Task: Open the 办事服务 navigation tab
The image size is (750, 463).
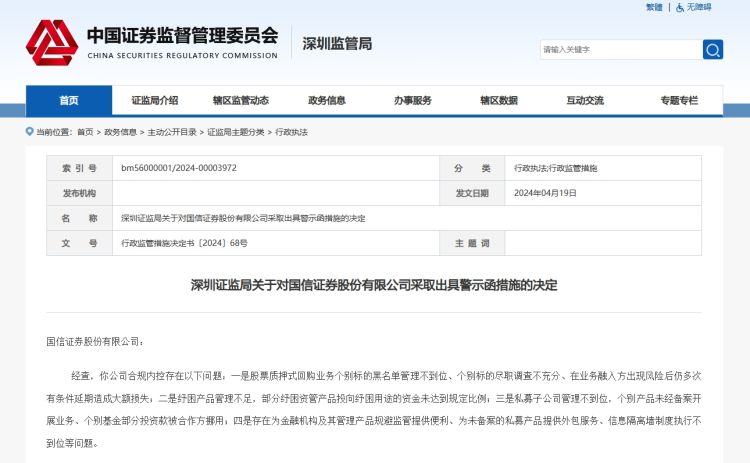Action: pos(413,100)
